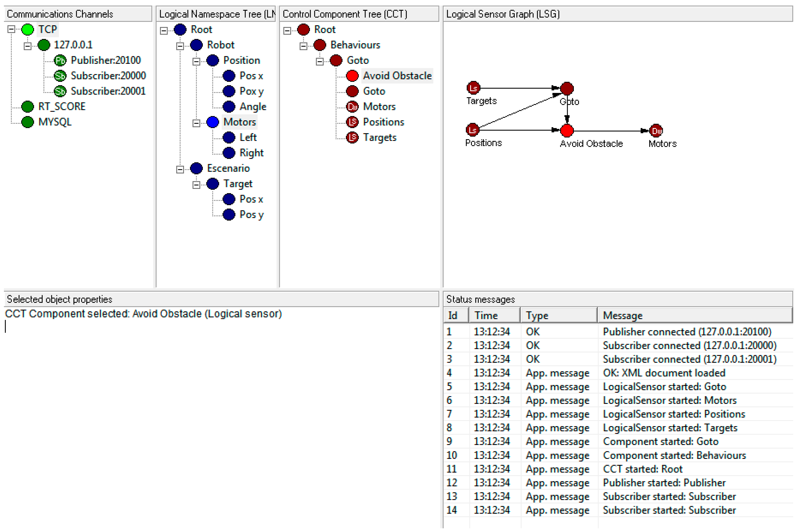Collapse the 127.0.0.1 host node

pos(27,46)
